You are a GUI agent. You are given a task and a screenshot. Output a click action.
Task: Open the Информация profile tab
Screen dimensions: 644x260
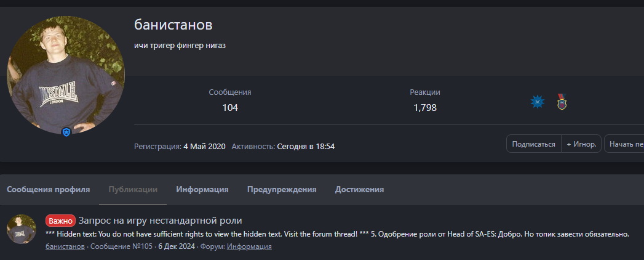tap(202, 190)
